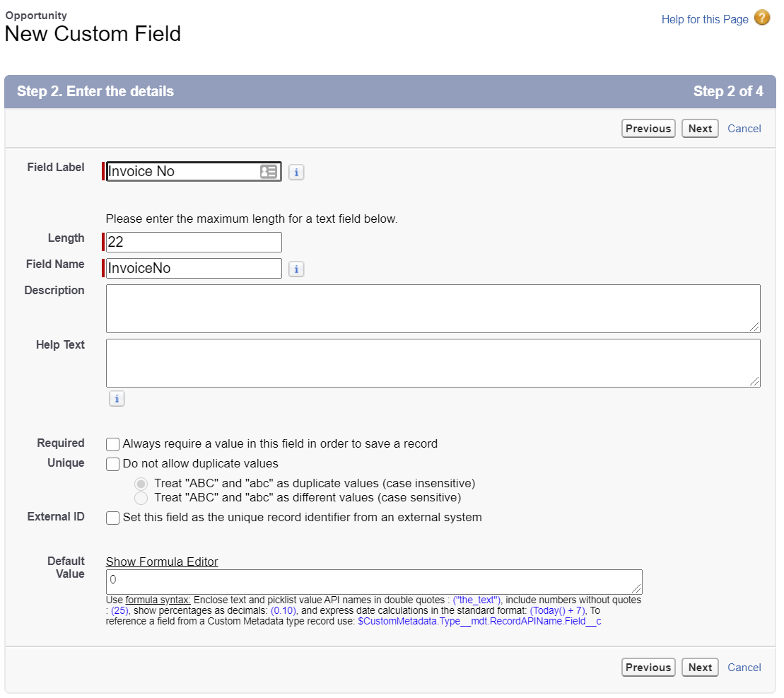784x698 pixels.
Task: Click the top Next button
Action: (700, 129)
